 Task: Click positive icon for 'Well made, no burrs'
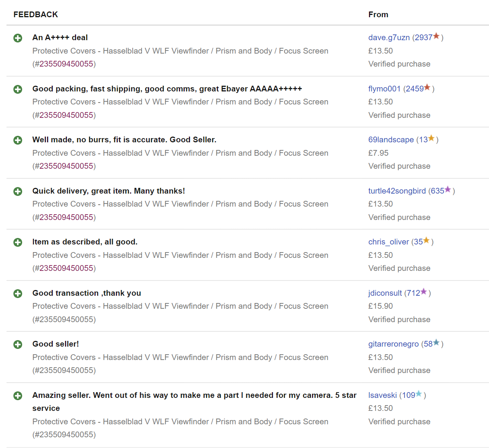click(x=18, y=140)
